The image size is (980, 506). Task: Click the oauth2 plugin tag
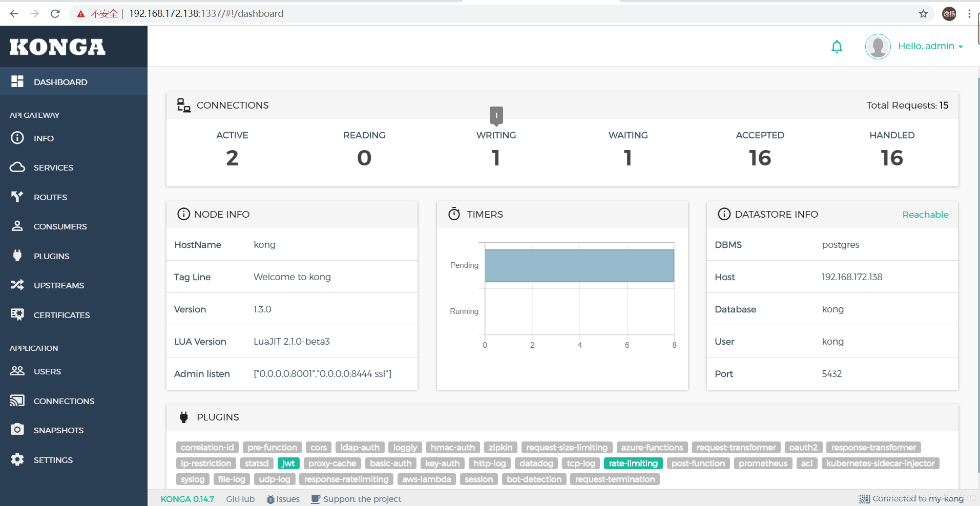pyautogui.click(x=803, y=447)
